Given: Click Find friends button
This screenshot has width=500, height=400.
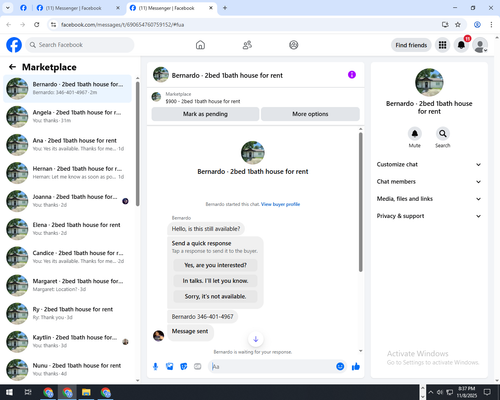Looking at the screenshot, I should click(x=411, y=45).
